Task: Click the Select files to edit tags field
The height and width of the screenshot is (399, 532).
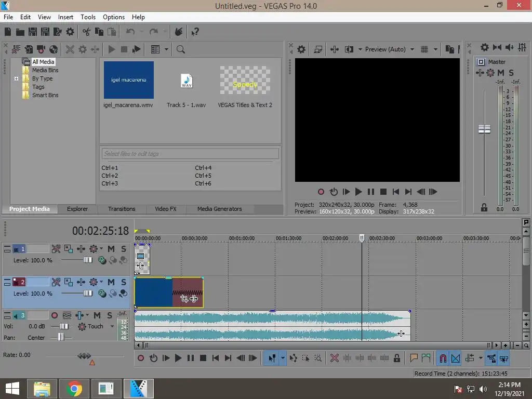Action: coord(190,154)
